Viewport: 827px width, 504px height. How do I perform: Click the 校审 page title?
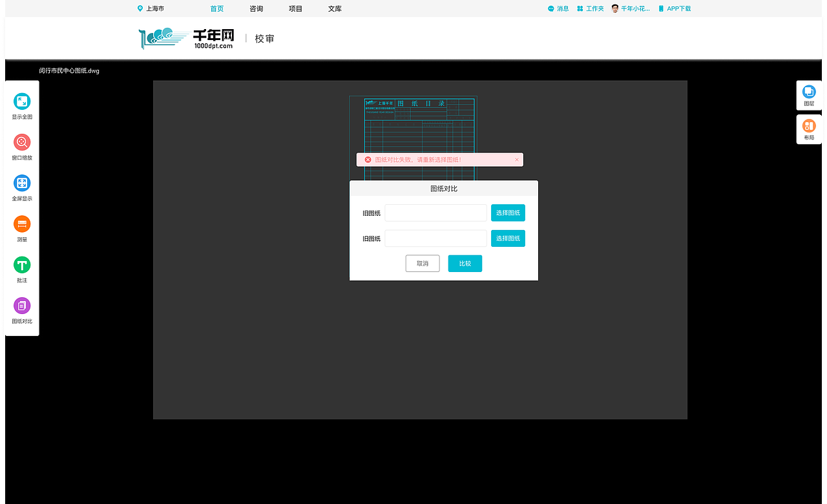264,39
